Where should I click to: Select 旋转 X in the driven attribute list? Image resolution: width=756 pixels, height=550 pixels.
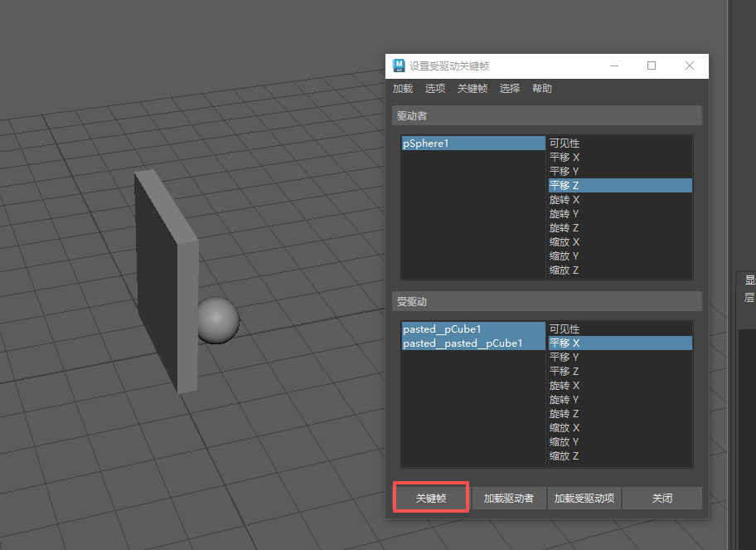pyautogui.click(x=621, y=386)
